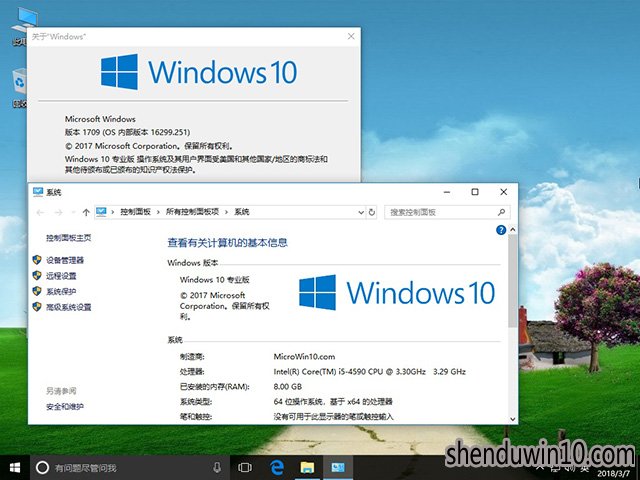Go up one level in System window

86,212
